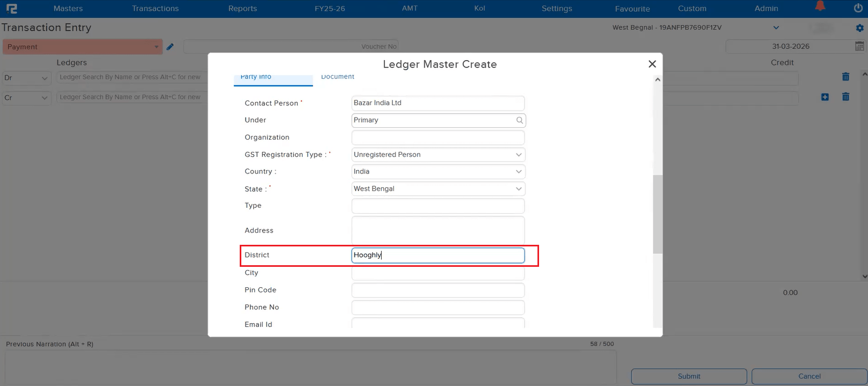Click the pencil edit icon beside Payment
This screenshot has width=868, height=386.
click(x=170, y=47)
